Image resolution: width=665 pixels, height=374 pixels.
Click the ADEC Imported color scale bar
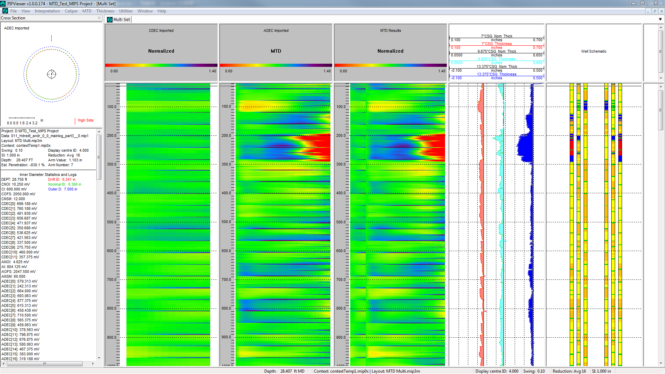click(x=276, y=65)
